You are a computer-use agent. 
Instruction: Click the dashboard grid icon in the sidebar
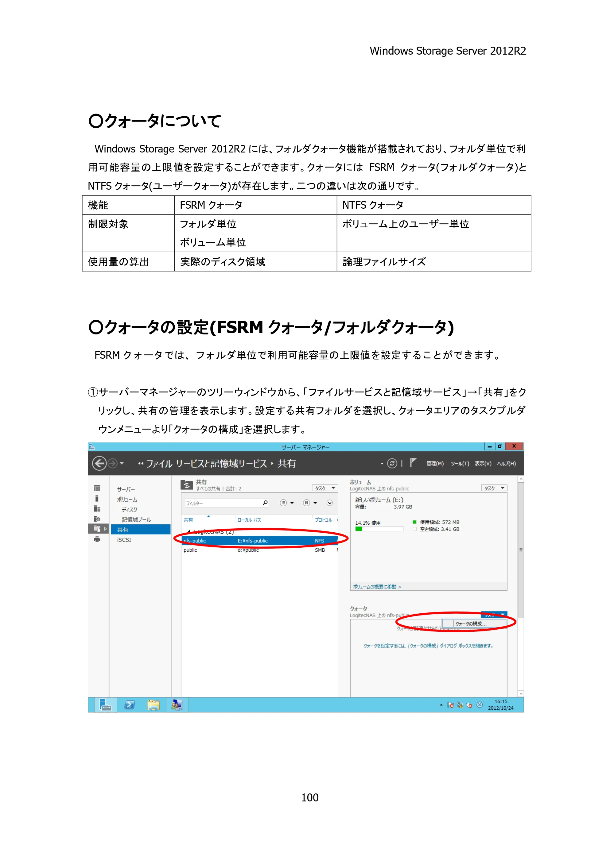pos(97,488)
